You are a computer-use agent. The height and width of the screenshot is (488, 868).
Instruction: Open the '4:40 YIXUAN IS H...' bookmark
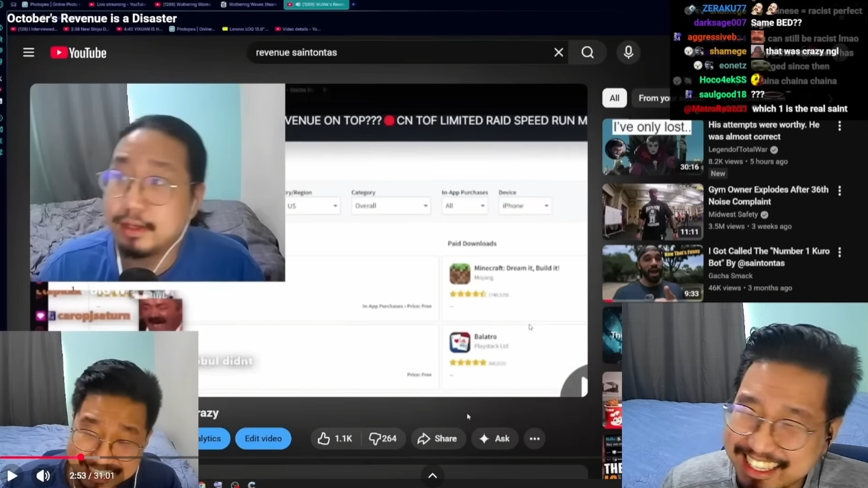coord(140,29)
